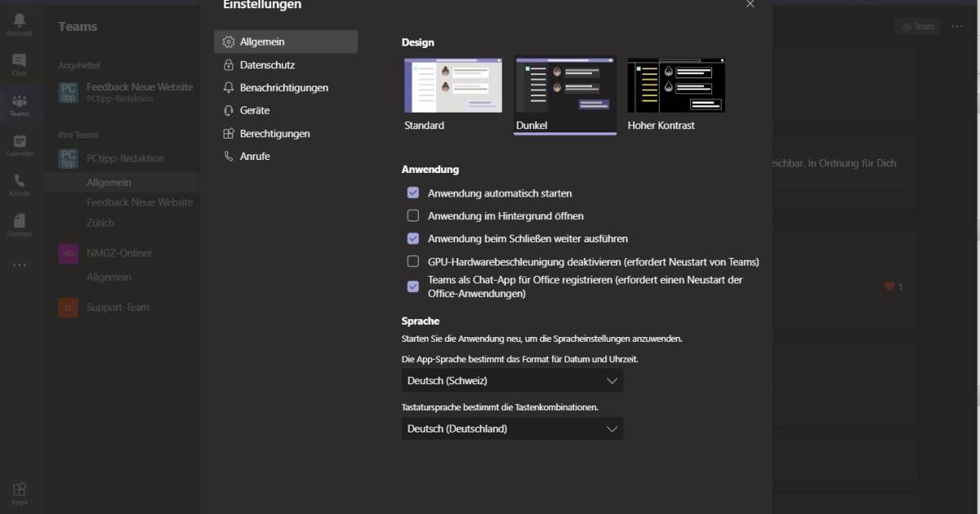Switch to Geräte settings tab
980x514 pixels.
pos(286,110)
